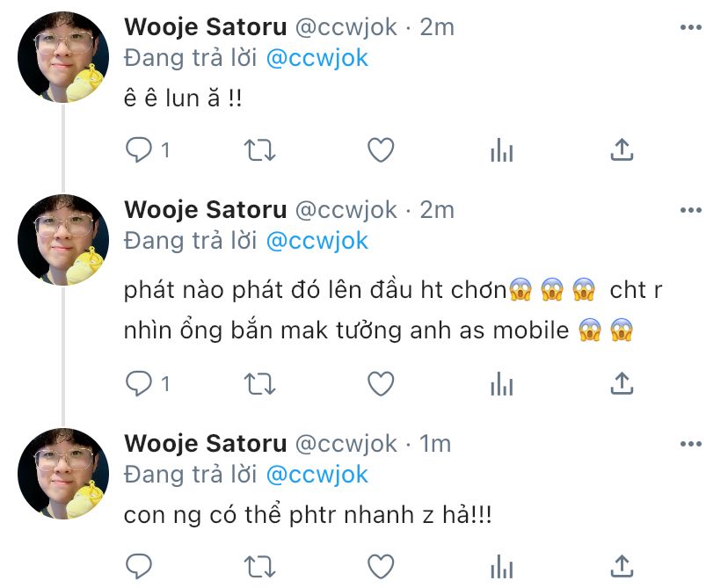Share the "phát nào phát đó" tweet
728x588 pixels.
622,383
